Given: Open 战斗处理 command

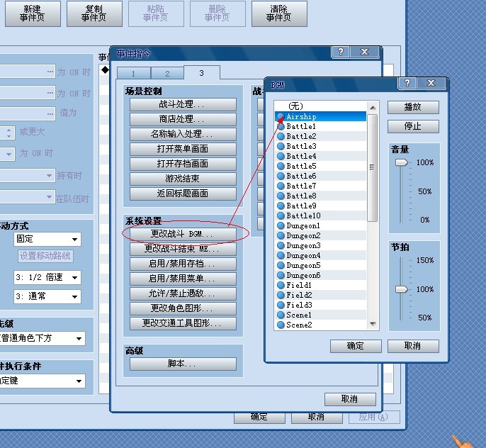Looking at the screenshot, I should click(183, 104).
